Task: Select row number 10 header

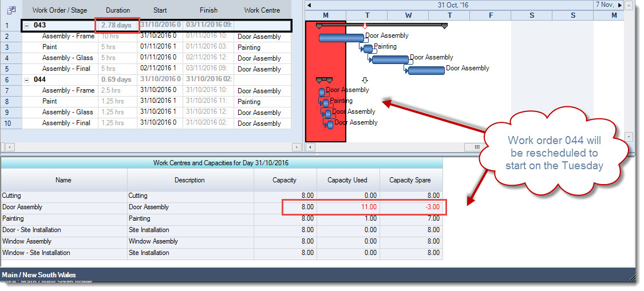Action: [11, 123]
